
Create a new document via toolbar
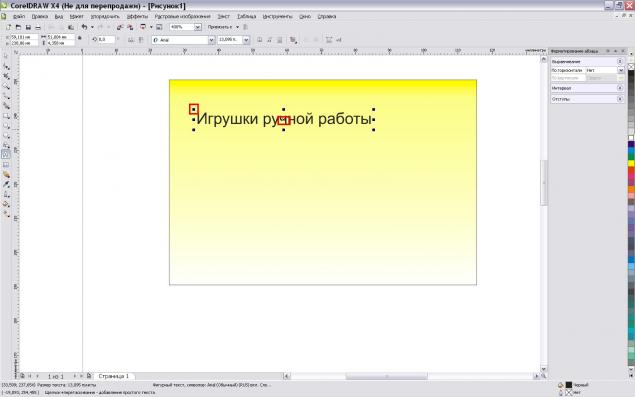pos(9,27)
